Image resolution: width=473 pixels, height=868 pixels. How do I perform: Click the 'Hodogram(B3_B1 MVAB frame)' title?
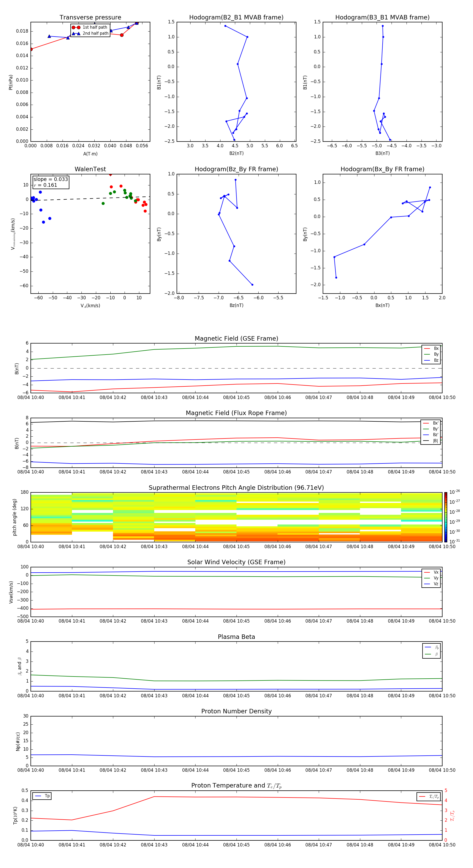(382, 17)
